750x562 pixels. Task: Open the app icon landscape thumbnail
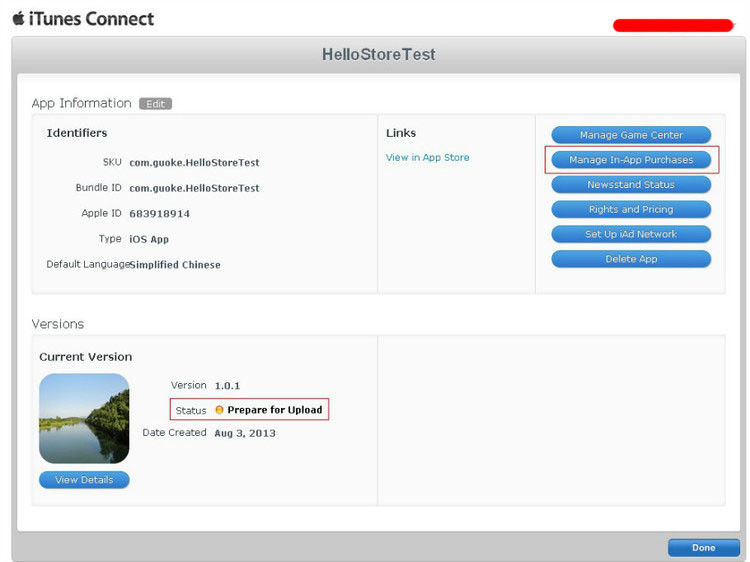click(84, 419)
